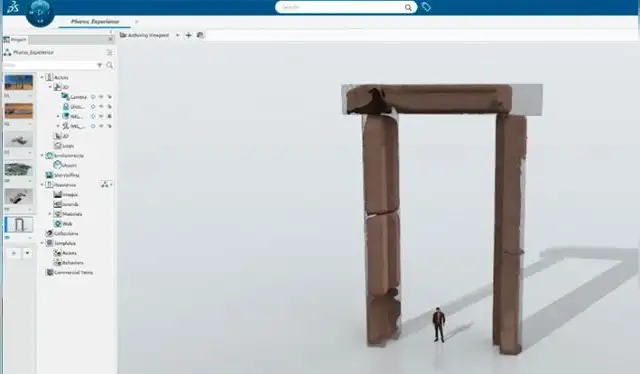Expand the first IML actor node

58,116
